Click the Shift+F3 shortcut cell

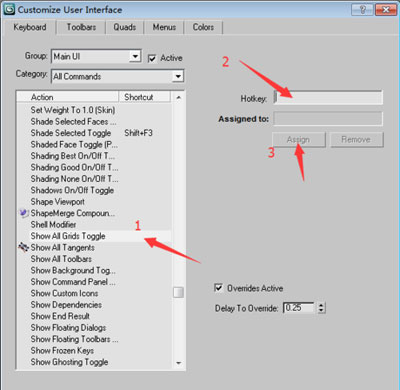(138, 133)
